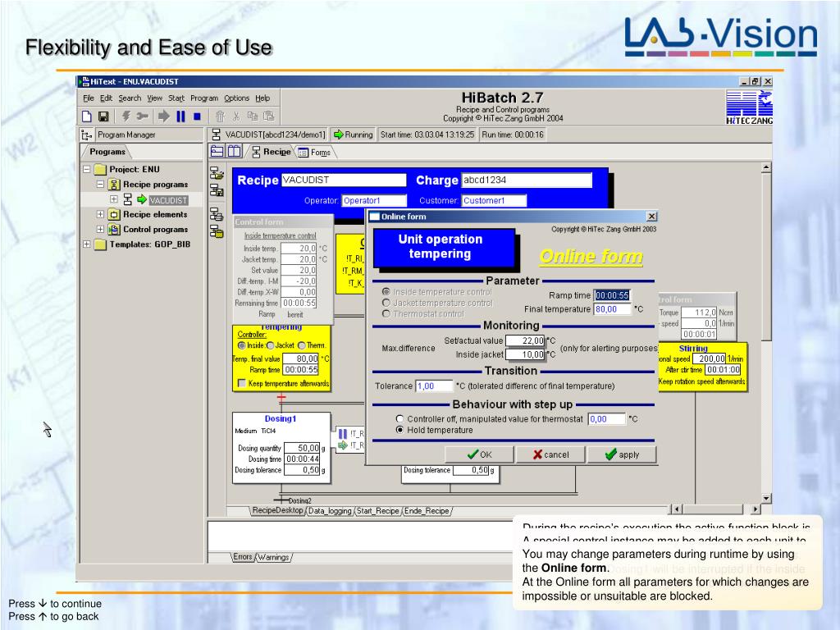Click the blue pause icon beside Dosing1
Image resolution: width=840 pixels, height=630 pixels.
point(343,434)
